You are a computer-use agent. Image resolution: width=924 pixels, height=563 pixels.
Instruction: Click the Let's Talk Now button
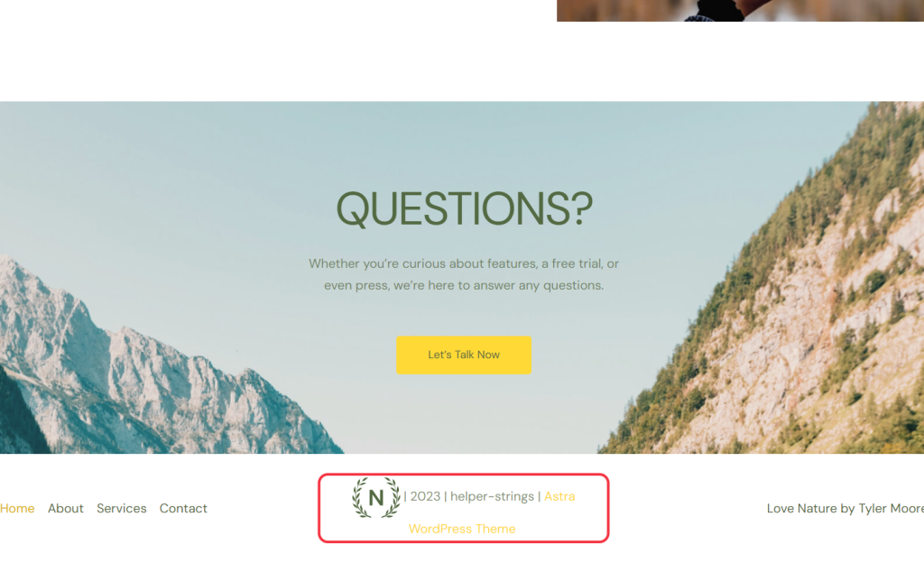click(464, 355)
